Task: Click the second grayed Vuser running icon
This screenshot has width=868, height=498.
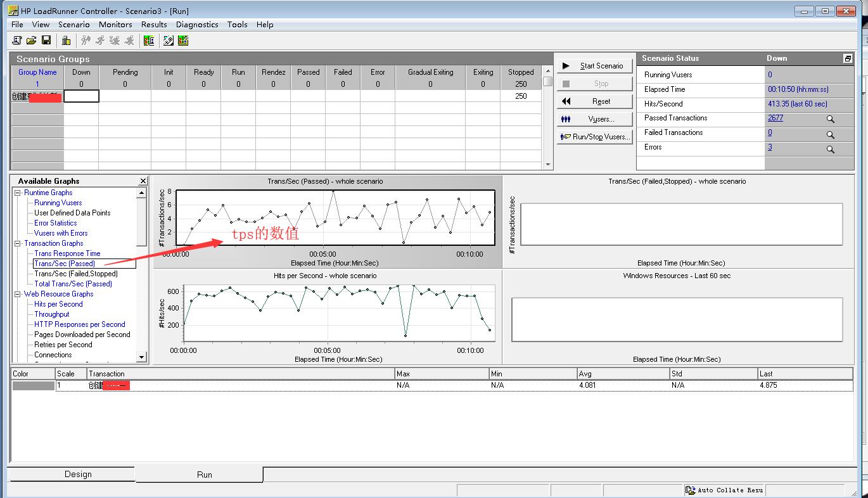Action: [x=100, y=41]
